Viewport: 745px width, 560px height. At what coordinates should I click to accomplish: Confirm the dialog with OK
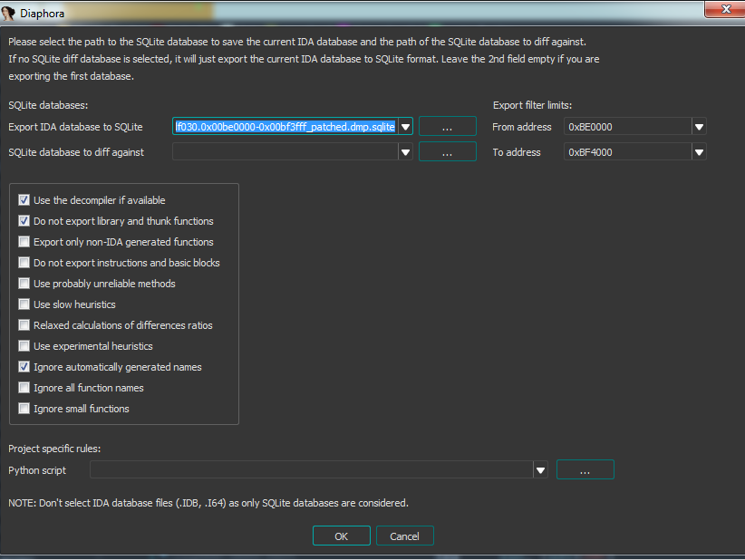click(x=341, y=536)
